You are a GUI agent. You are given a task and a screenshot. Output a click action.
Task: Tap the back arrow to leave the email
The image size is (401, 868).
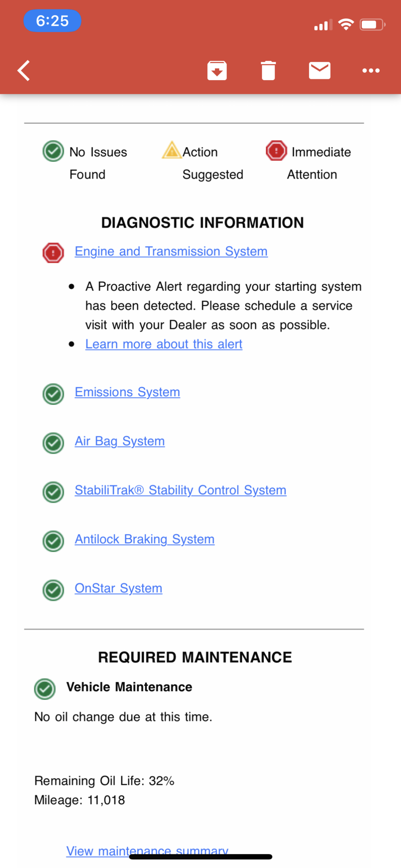pos(23,70)
